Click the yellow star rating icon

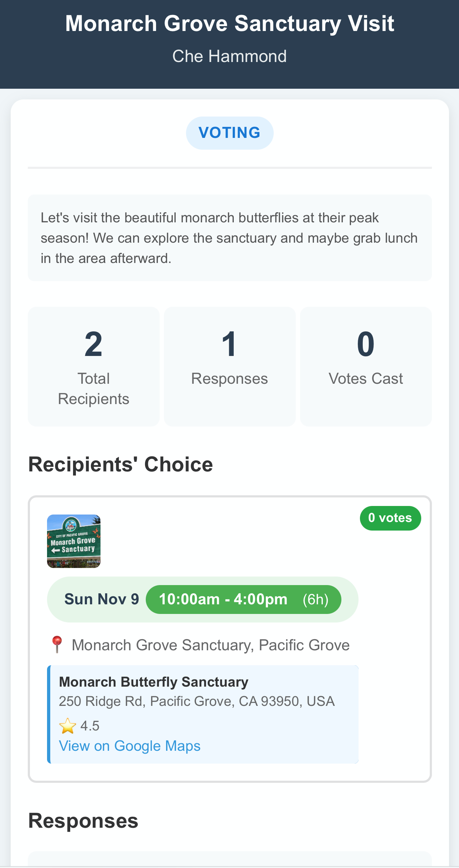tap(67, 726)
